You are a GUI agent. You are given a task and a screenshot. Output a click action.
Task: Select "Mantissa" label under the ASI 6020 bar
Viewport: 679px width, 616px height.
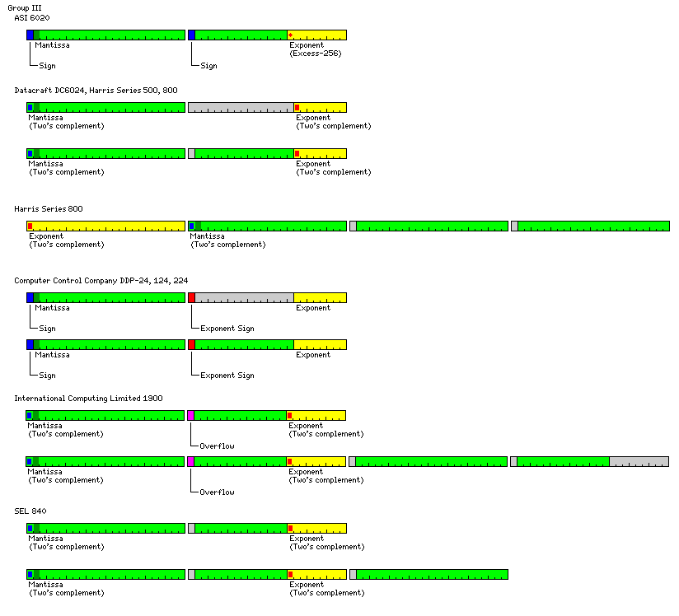point(52,45)
